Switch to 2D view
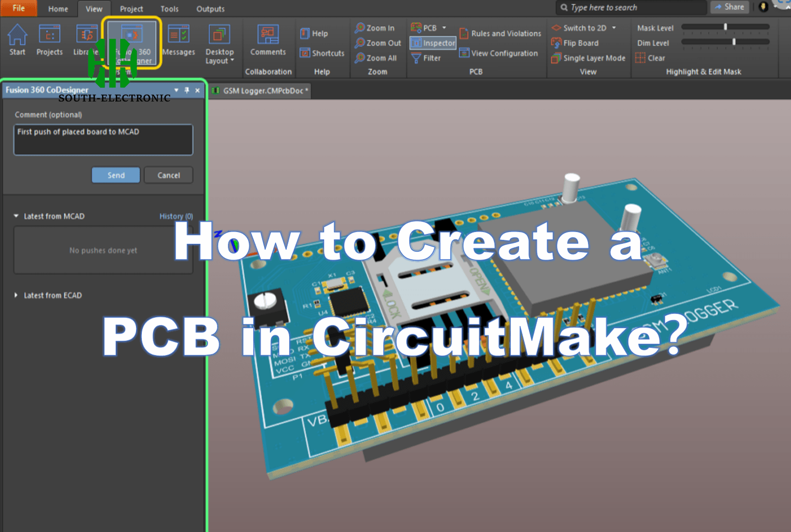Screen dimensions: 791x532 [x=579, y=28]
